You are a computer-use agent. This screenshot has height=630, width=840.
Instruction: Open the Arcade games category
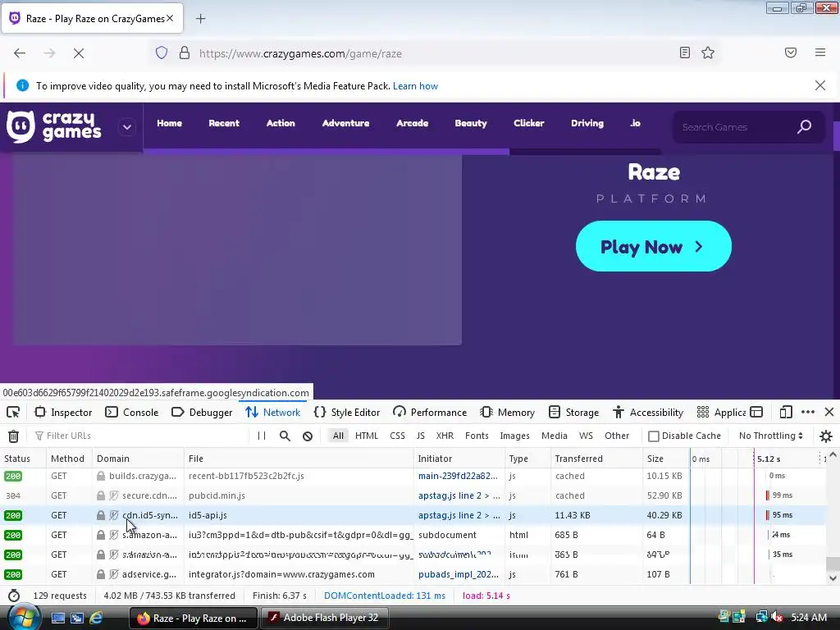tap(412, 123)
